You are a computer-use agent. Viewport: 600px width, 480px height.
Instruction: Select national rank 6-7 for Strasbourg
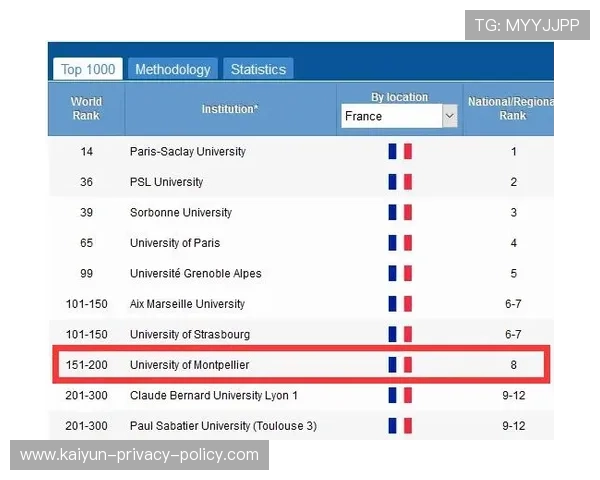513,335
